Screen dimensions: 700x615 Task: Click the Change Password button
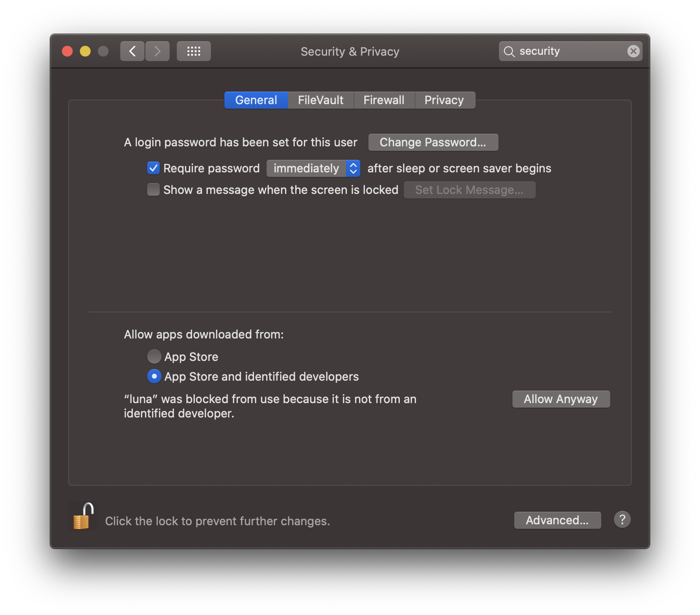coord(433,142)
